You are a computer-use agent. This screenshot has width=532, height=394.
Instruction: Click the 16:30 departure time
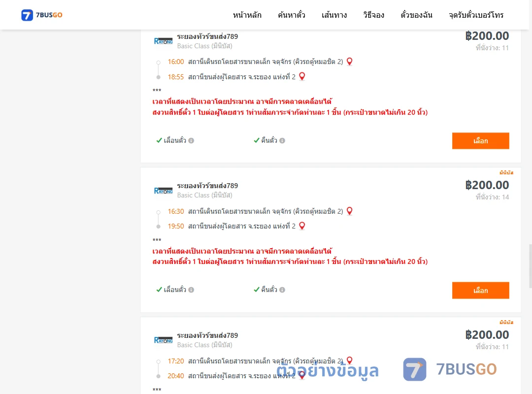(176, 211)
